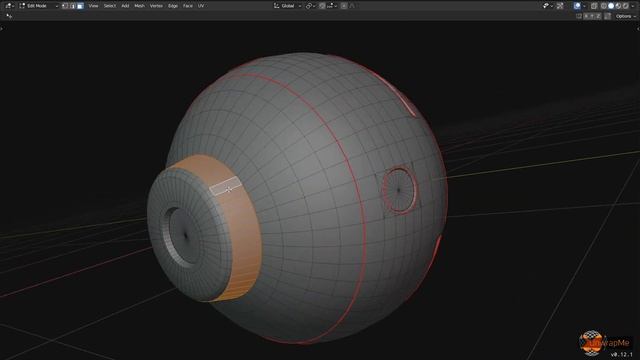The height and width of the screenshot is (360, 640).
Task: Switch to wireframe viewport shading
Action: coord(604,6)
